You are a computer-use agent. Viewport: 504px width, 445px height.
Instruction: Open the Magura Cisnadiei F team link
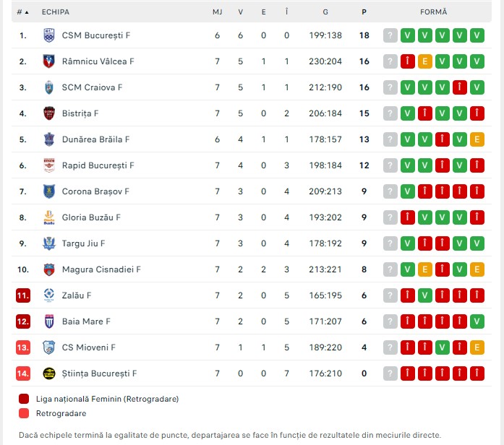click(101, 269)
